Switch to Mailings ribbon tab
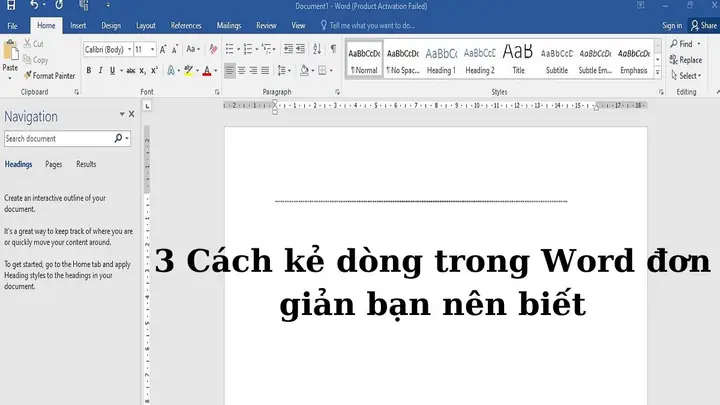 pos(229,26)
